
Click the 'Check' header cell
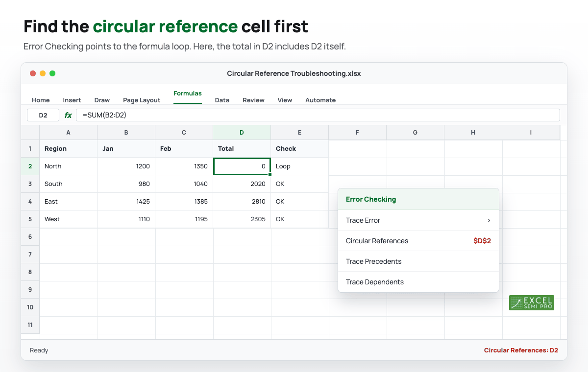(x=299, y=148)
